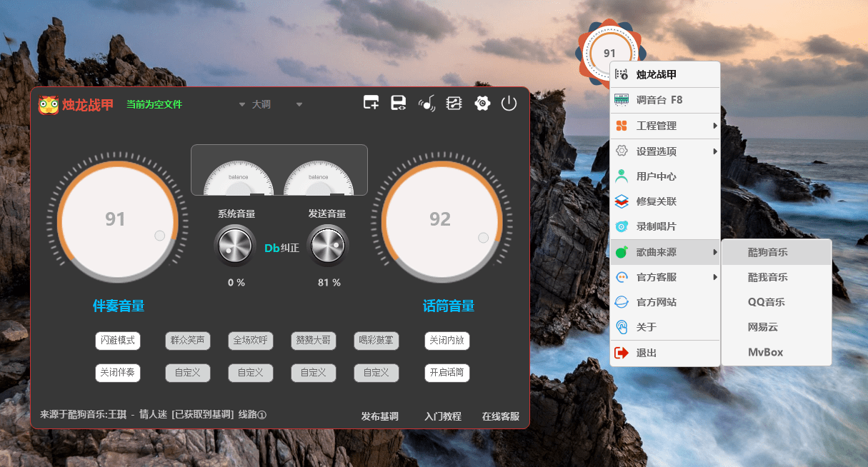Viewport: 868px width, 467px height.
Task: Click the 当前为空文件 status text
Action: tap(154, 104)
